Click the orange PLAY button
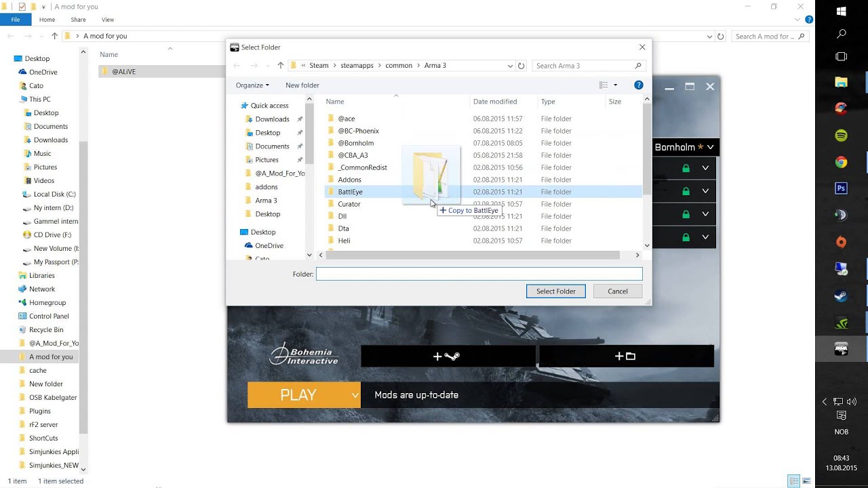The width and height of the screenshot is (868, 488). [298, 395]
